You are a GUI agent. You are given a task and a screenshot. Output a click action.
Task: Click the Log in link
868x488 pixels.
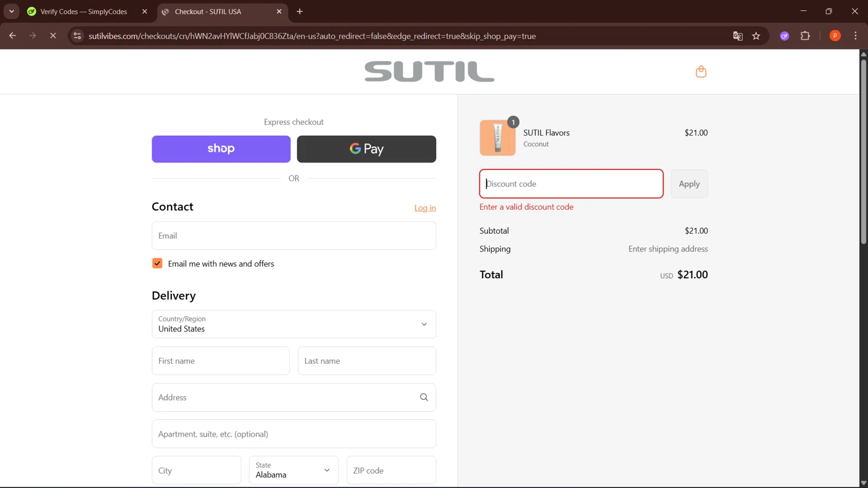425,208
